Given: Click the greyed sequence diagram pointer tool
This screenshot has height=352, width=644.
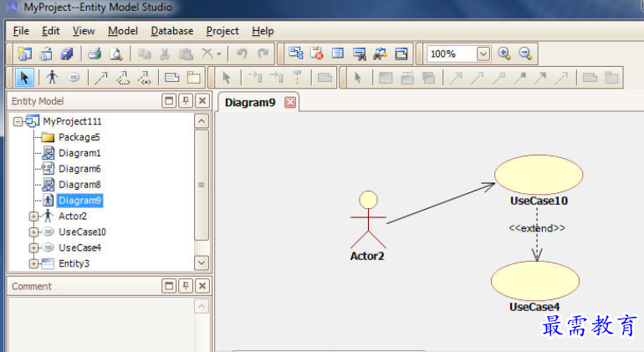Looking at the screenshot, I should (x=227, y=77).
